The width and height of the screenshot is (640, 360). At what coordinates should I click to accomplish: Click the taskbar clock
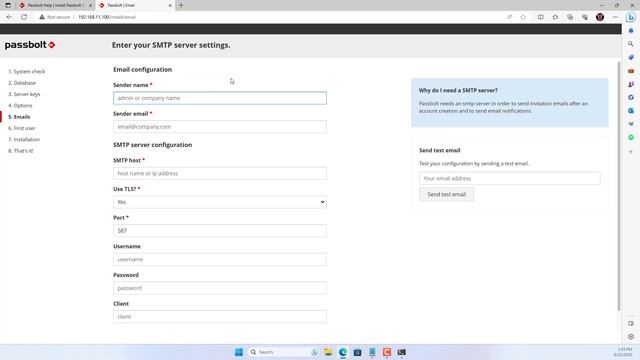[x=623, y=352]
